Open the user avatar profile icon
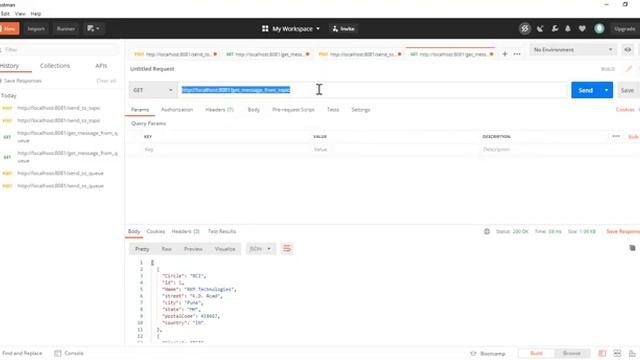Image resolution: width=640 pixels, height=360 pixels. 599,29
